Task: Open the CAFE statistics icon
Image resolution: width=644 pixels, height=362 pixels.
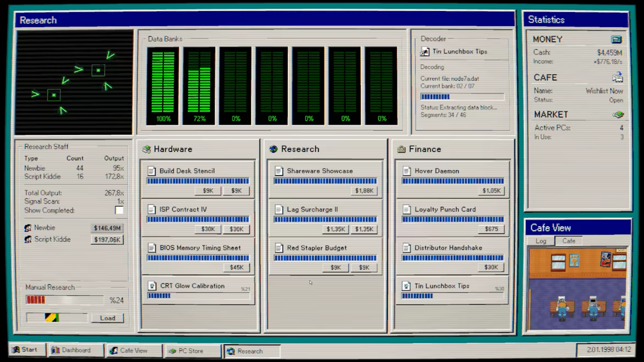Action: 617,77
